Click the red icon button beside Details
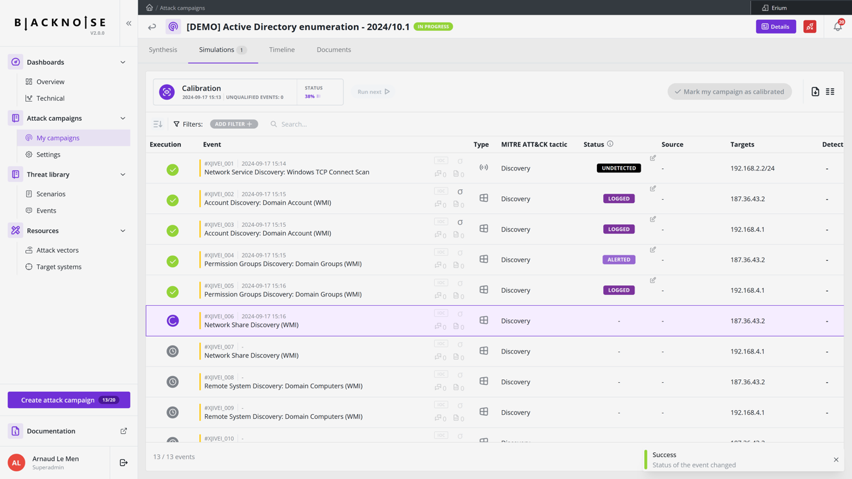 810,27
